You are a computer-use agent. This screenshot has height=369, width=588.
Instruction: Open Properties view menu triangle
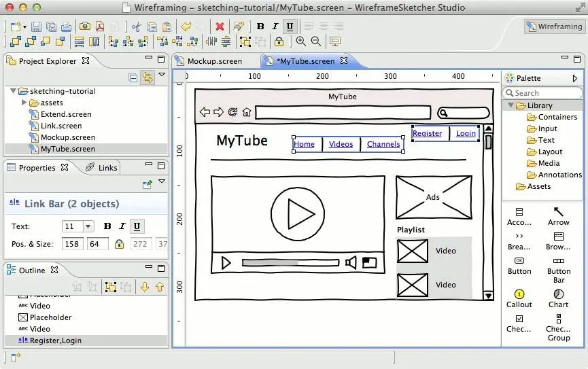(162, 181)
